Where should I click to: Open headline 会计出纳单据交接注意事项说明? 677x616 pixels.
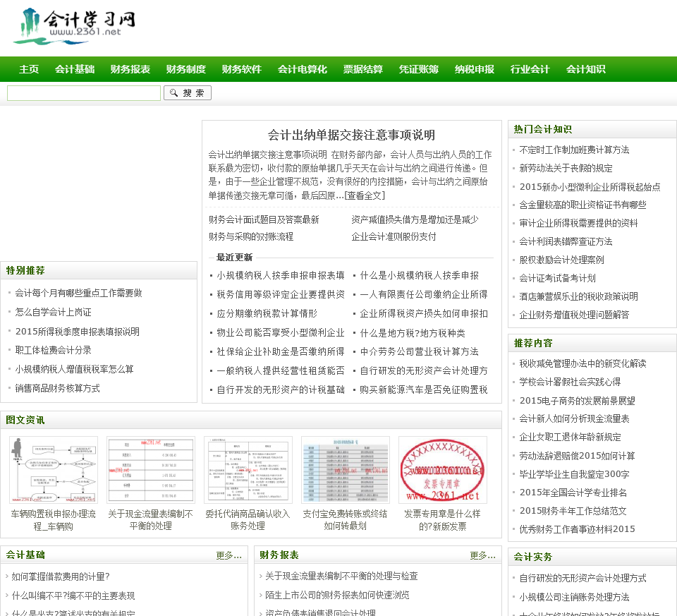pyautogui.click(x=351, y=135)
